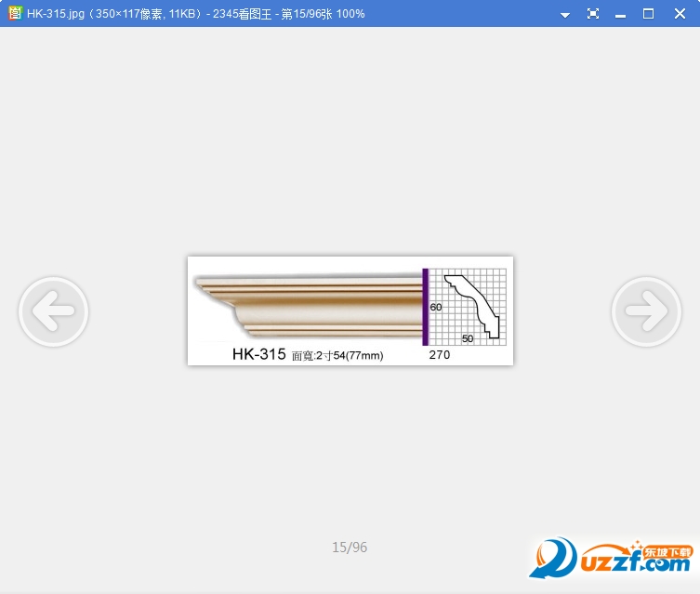This screenshot has height=594, width=700.
Task: Minimize the 2345看图王 window
Action: pyautogui.click(x=620, y=15)
